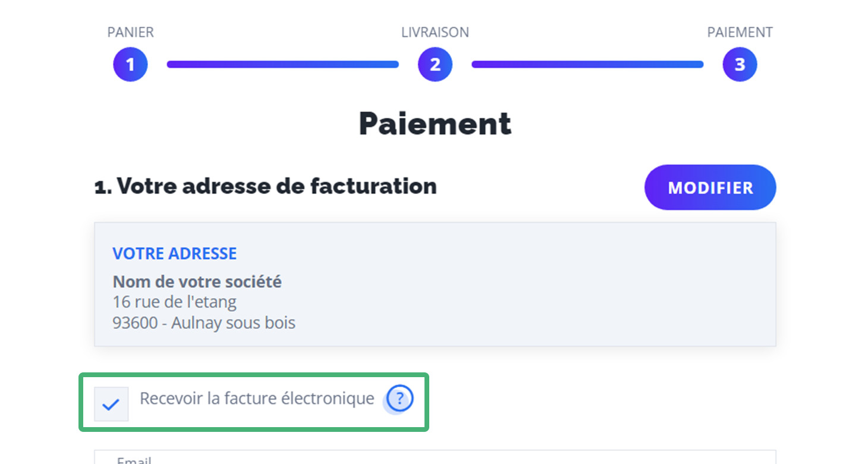Click the step 2 circle for Livraison
This screenshot has width=868, height=464.
point(435,64)
